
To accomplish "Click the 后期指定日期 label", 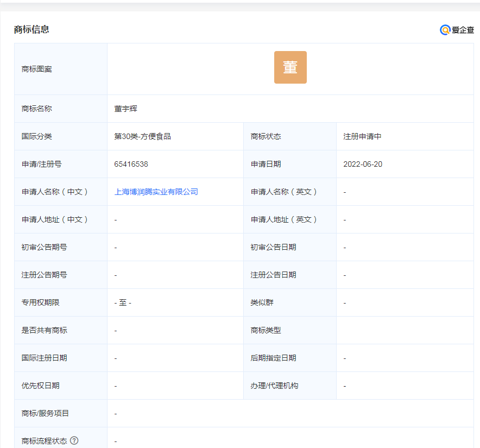I will [x=273, y=358].
